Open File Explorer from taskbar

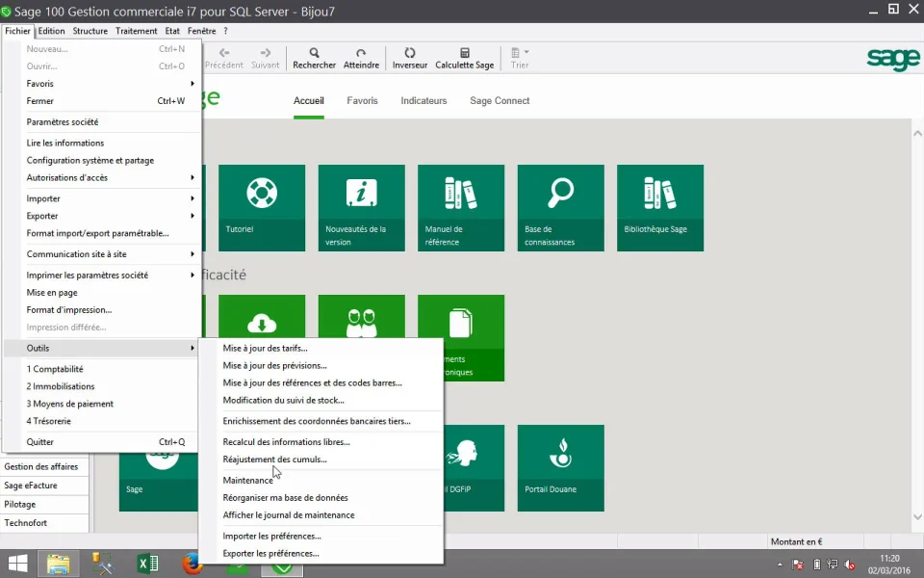click(59, 564)
